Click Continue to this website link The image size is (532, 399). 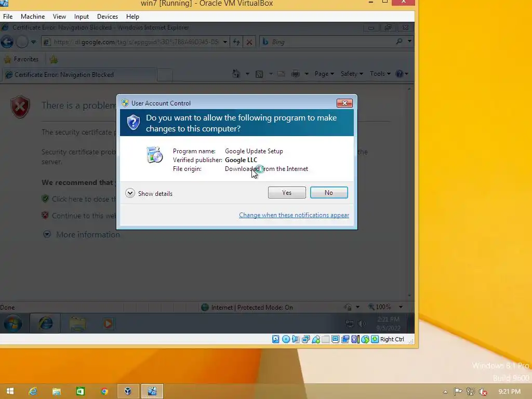click(84, 216)
